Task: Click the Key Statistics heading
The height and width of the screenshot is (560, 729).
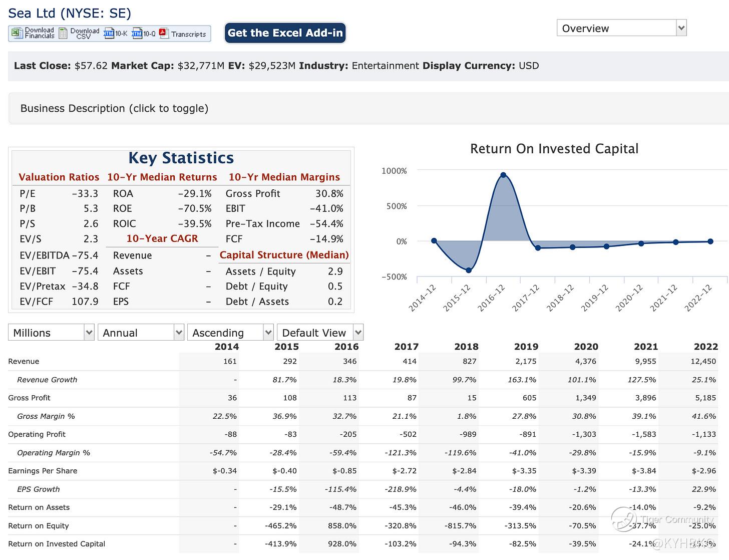Action: pos(181,158)
